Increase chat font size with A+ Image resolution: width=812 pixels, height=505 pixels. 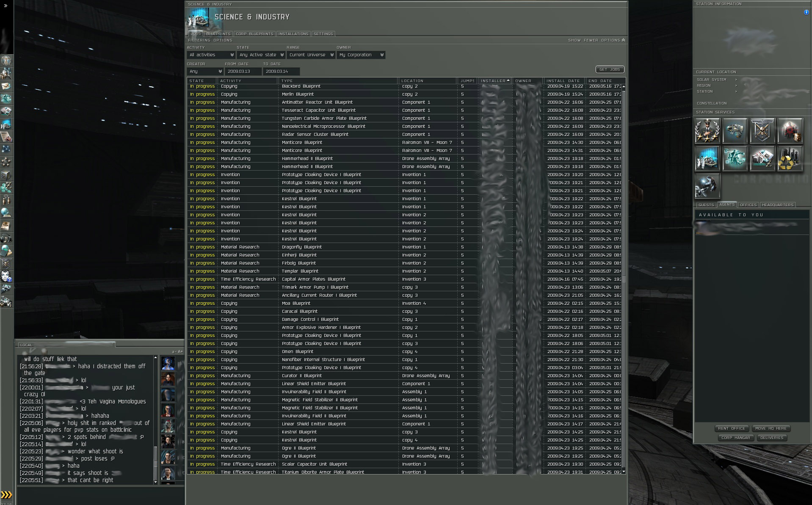180,352
